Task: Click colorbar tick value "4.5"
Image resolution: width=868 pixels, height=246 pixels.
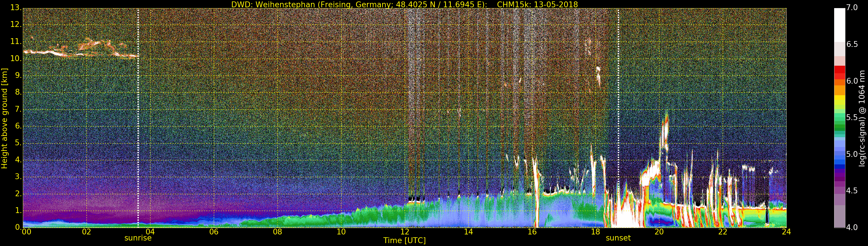Action: click(x=852, y=191)
